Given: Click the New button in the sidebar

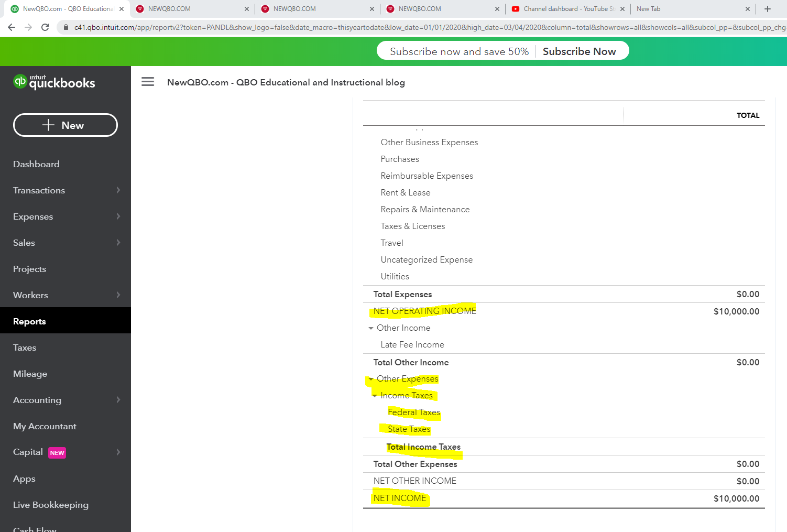Looking at the screenshot, I should tap(65, 125).
